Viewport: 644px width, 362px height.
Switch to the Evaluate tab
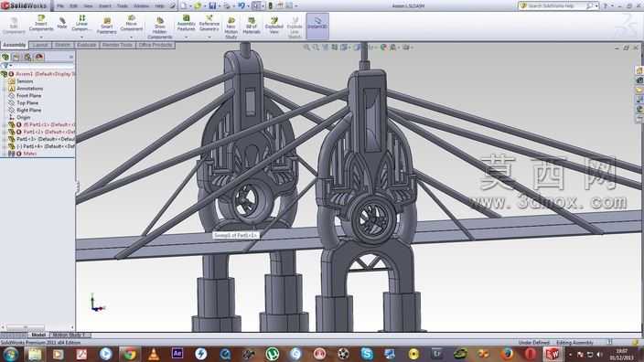pos(87,45)
